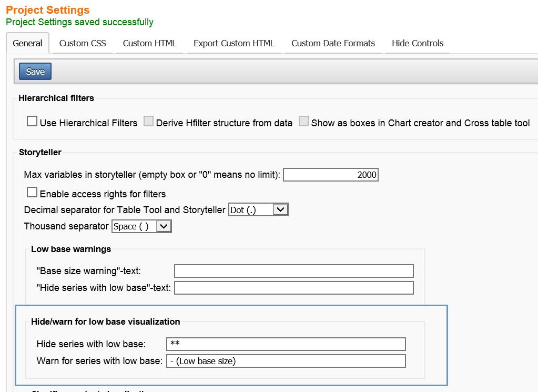Click the Decimal separator dropdown arrow
538x392 pixels.
(x=280, y=209)
